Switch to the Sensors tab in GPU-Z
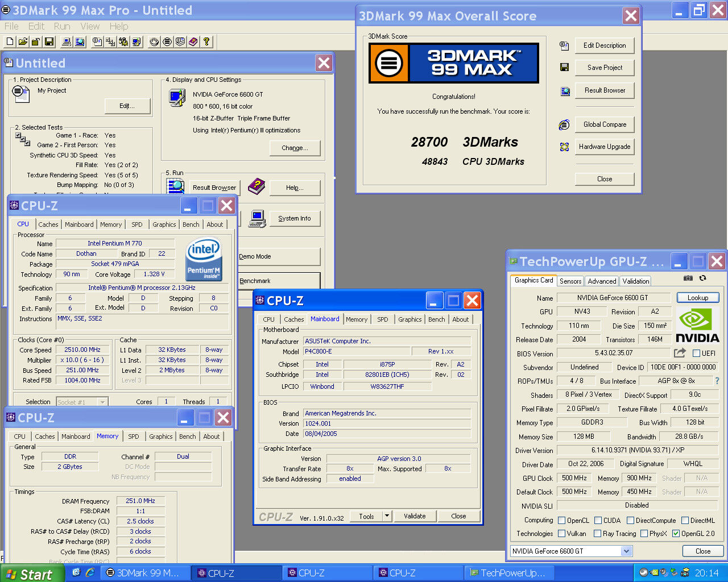Viewport: 728px width, 582px height. (x=570, y=281)
